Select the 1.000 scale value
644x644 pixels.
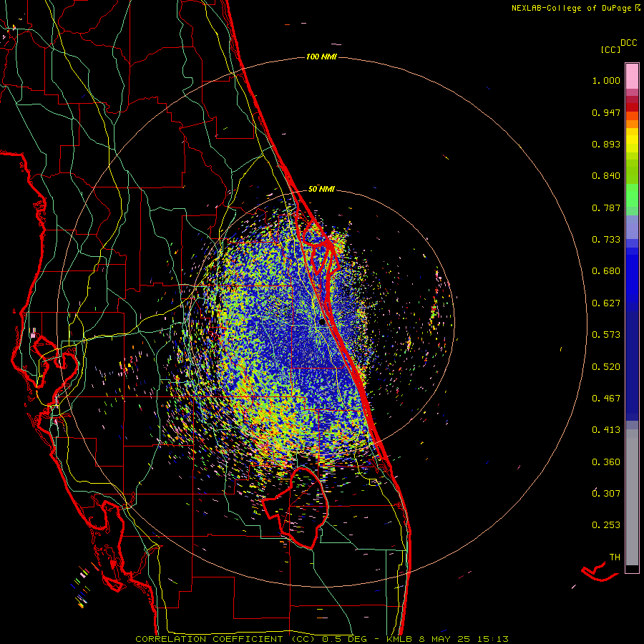click(606, 80)
